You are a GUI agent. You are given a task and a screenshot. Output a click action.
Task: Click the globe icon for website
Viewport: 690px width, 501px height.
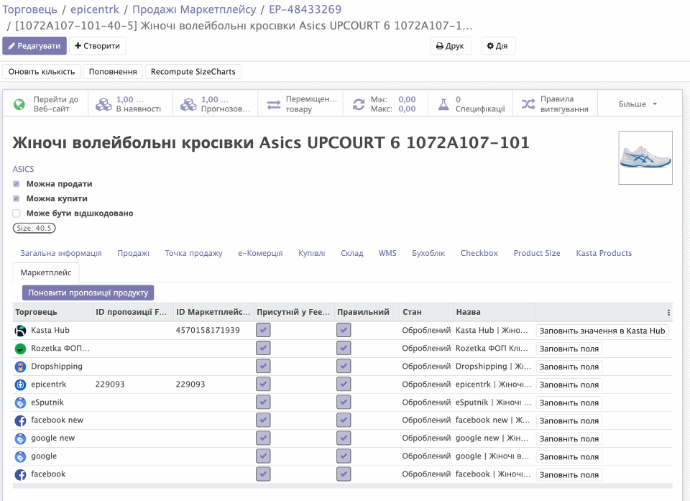pyautogui.click(x=19, y=104)
